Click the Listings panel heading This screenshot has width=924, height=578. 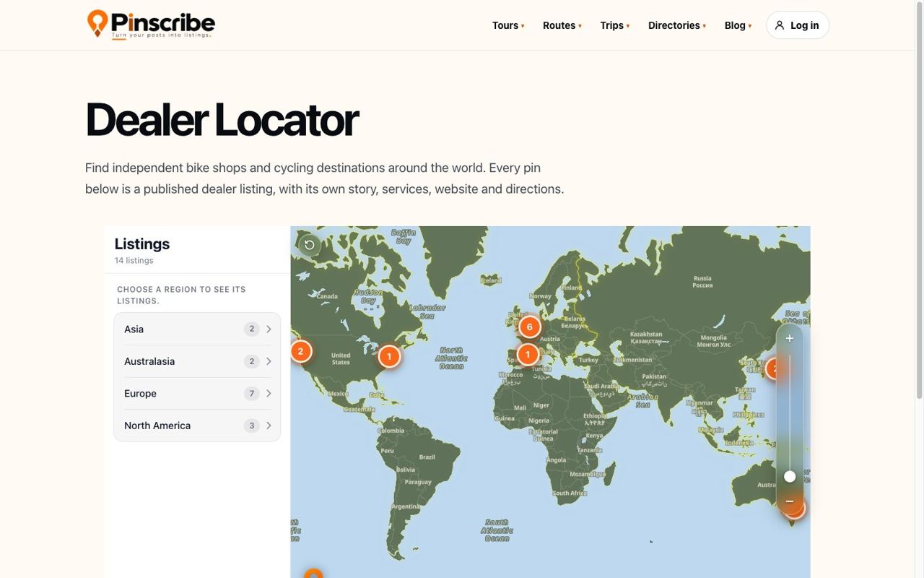(142, 243)
